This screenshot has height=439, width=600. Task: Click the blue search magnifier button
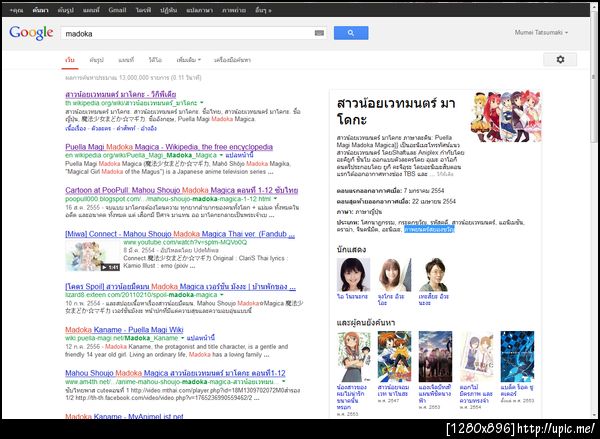coord(351,33)
